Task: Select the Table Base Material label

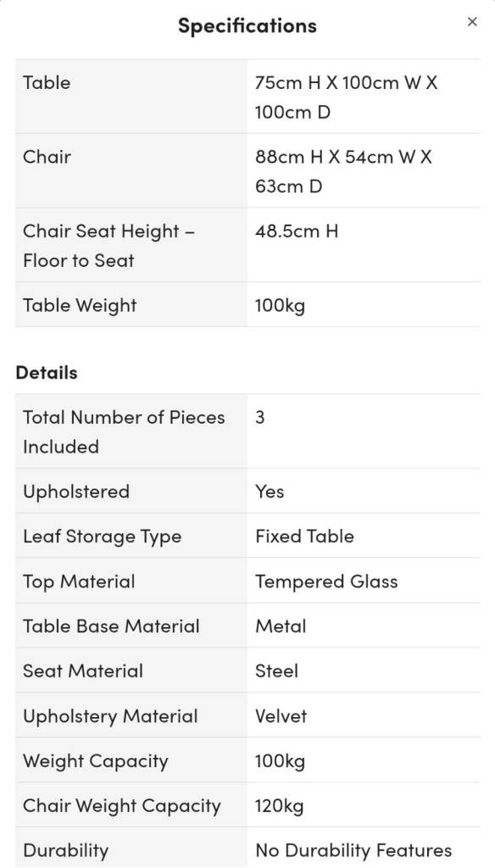Action: pyautogui.click(x=111, y=626)
